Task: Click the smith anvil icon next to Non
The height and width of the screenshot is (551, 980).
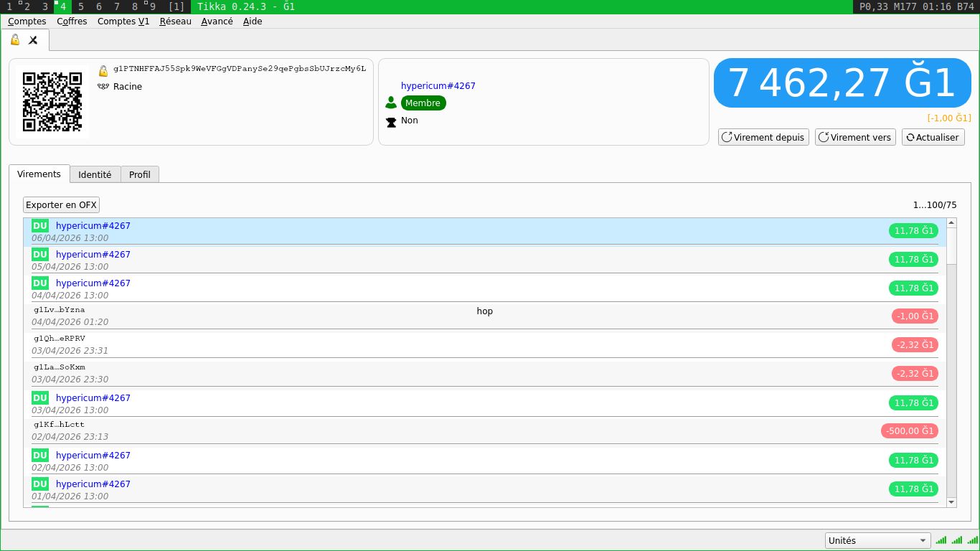Action: [x=391, y=121]
